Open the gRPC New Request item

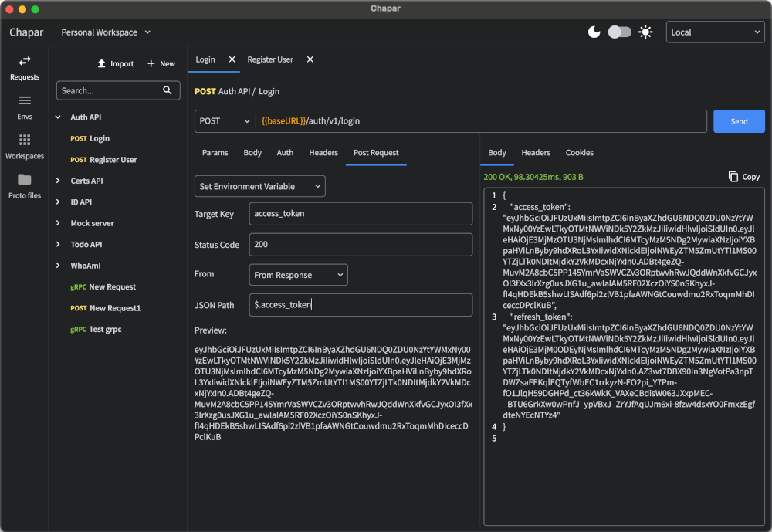point(103,286)
